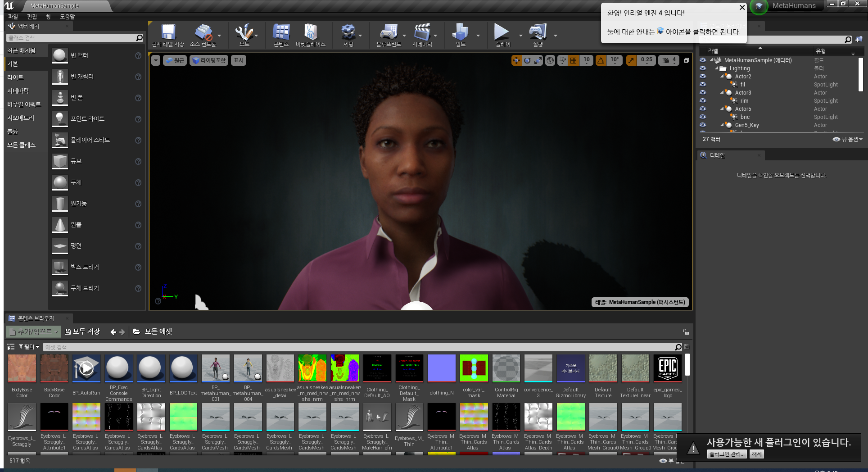Open the Help (도움말) menu

pyautogui.click(x=68, y=17)
